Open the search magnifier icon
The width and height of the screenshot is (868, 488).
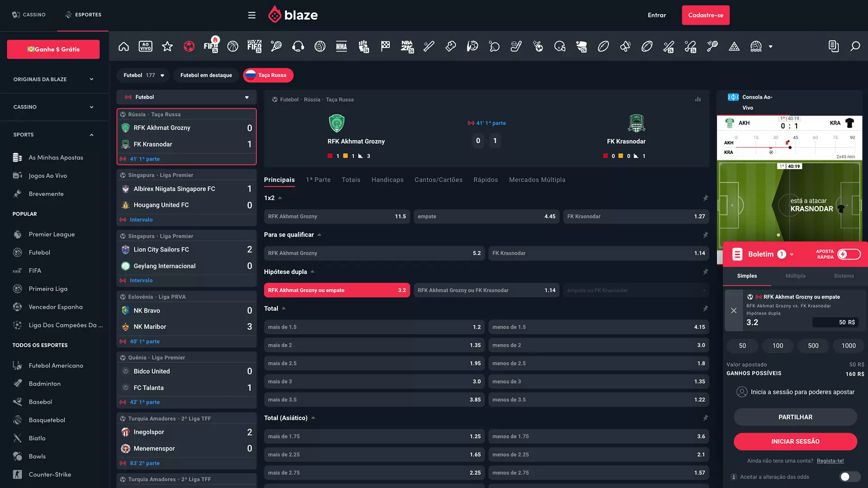click(x=855, y=46)
